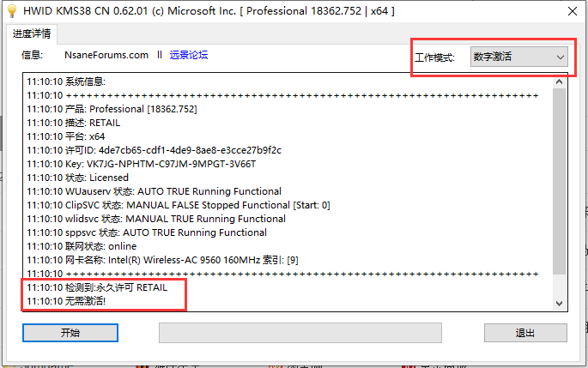The image size is (588, 368).
Task: Select the 网卡名称 Intel Wireless-AC log line
Action: click(162, 260)
